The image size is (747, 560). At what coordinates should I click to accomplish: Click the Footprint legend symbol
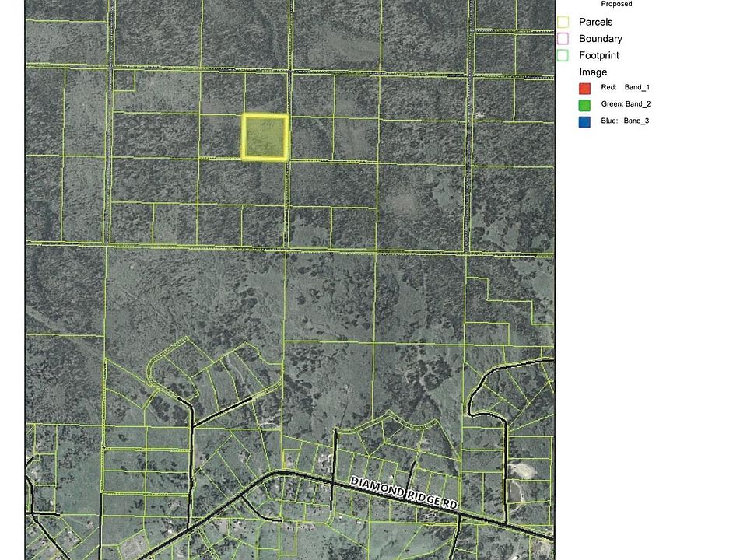563,55
